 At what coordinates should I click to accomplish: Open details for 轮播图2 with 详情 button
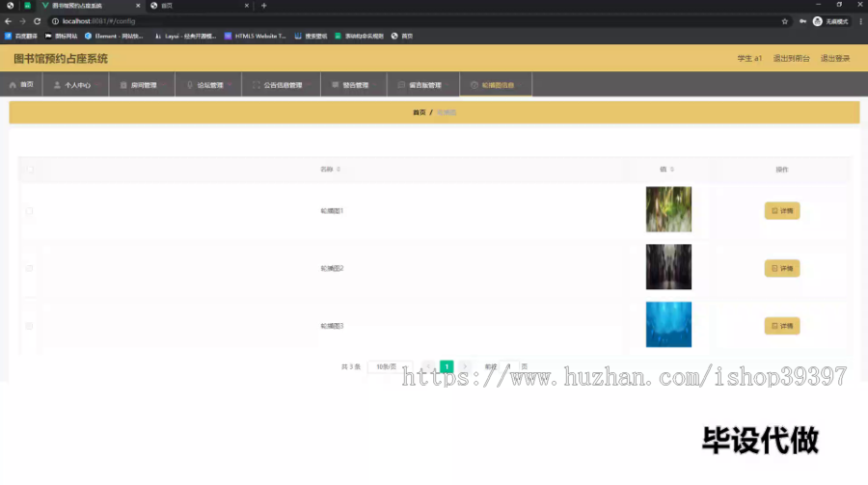click(782, 268)
